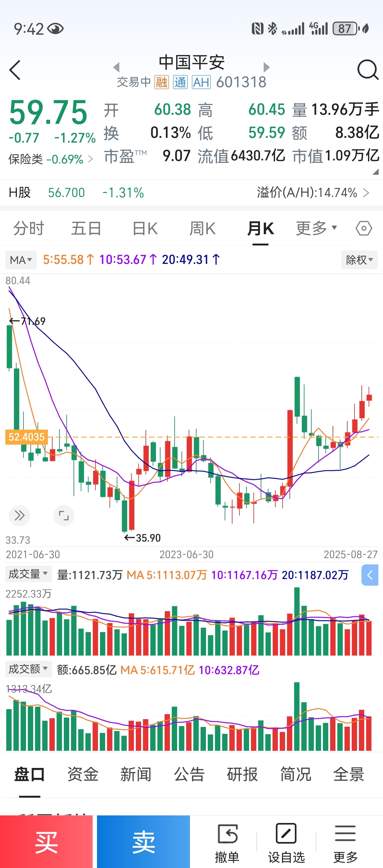Switch to the previous stock with left triangle
This screenshot has height=868, width=383.
click(117, 67)
